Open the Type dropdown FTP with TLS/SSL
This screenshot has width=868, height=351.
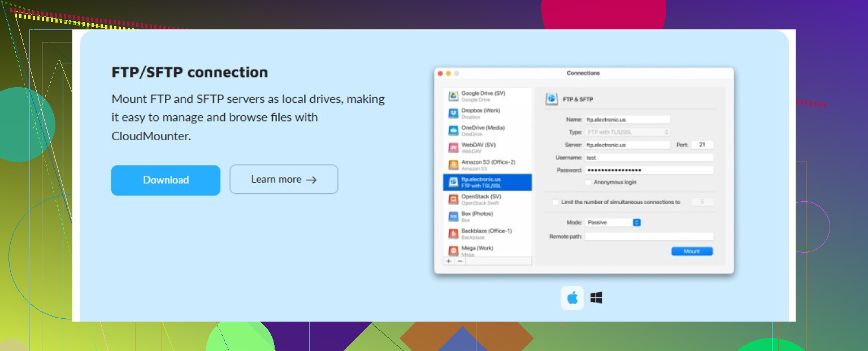pos(627,132)
